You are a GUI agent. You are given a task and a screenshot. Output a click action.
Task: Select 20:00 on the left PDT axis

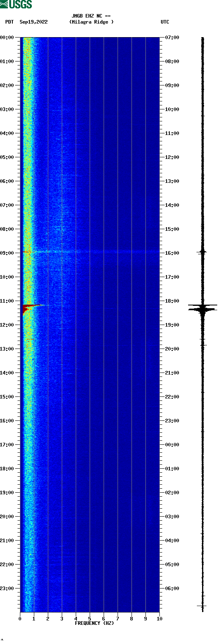(x=7, y=517)
